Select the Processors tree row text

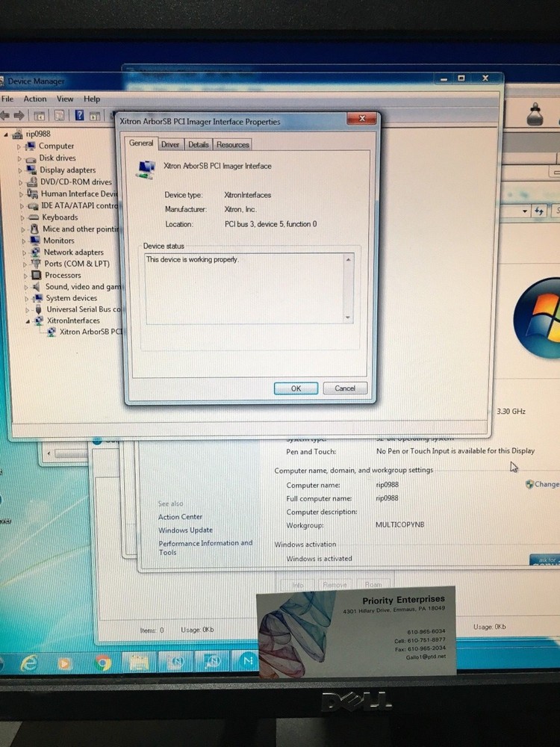pos(63,276)
